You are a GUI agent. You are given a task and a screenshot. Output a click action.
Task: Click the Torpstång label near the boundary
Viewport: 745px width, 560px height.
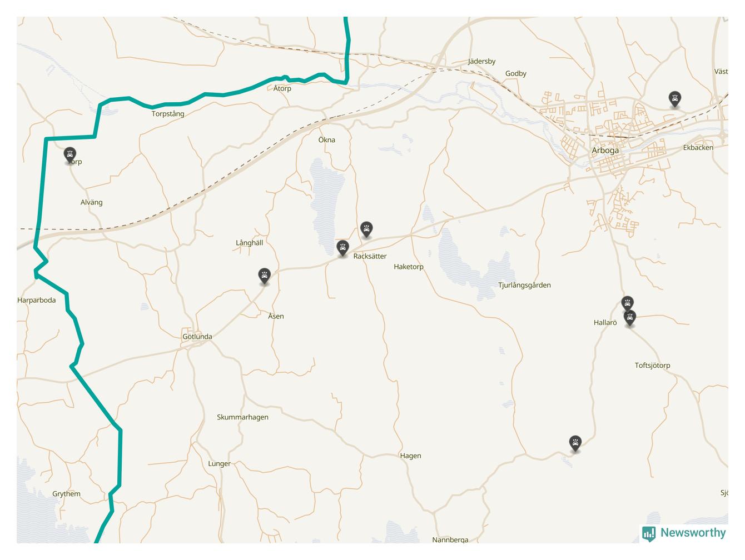tap(168, 114)
